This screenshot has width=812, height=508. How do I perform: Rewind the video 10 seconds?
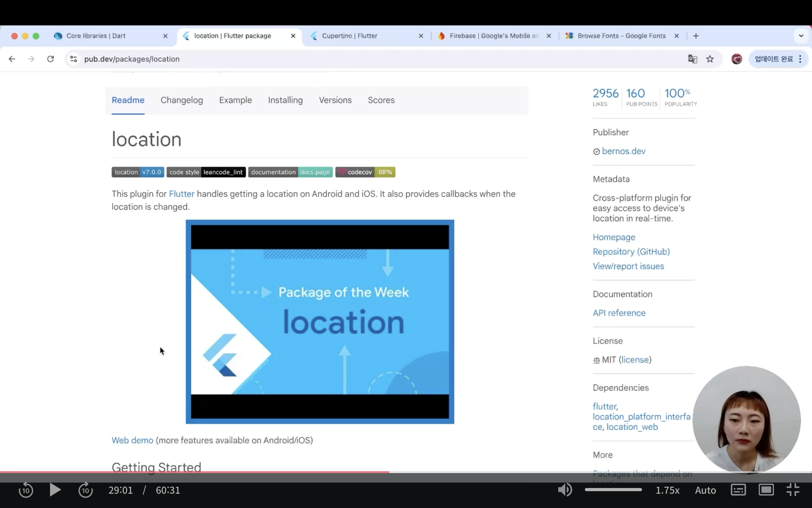(26, 490)
